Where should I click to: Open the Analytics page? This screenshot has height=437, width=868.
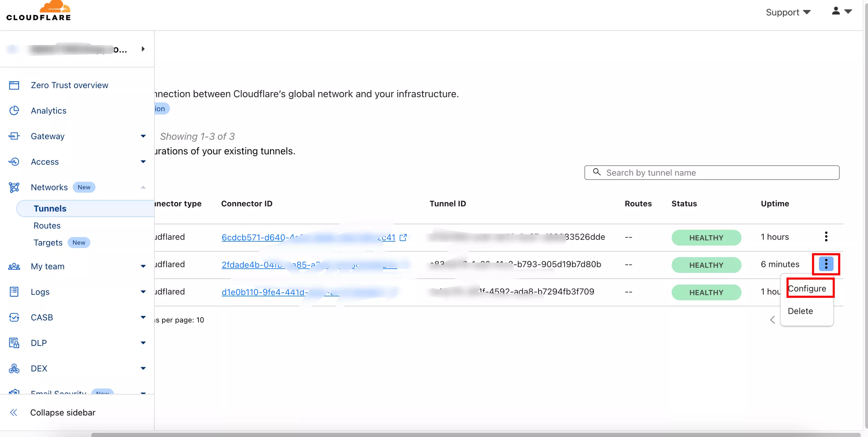(49, 110)
